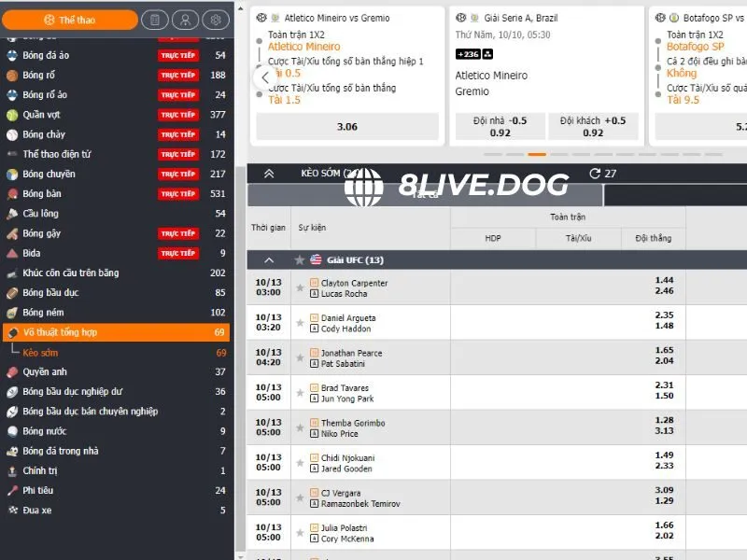Click the previous arrow on the featured matches carousel
Viewport: 747px width, 560px height.
point(265,77)
